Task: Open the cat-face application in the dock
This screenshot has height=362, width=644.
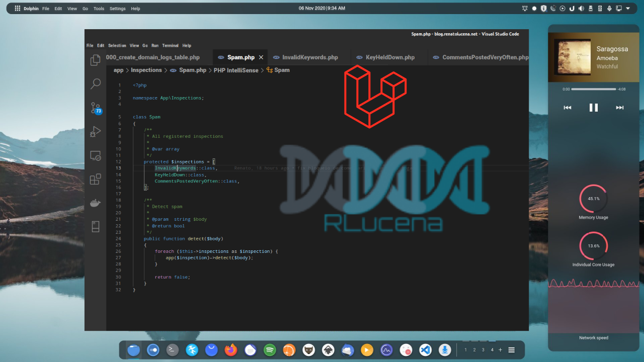Action: (308, 349)
